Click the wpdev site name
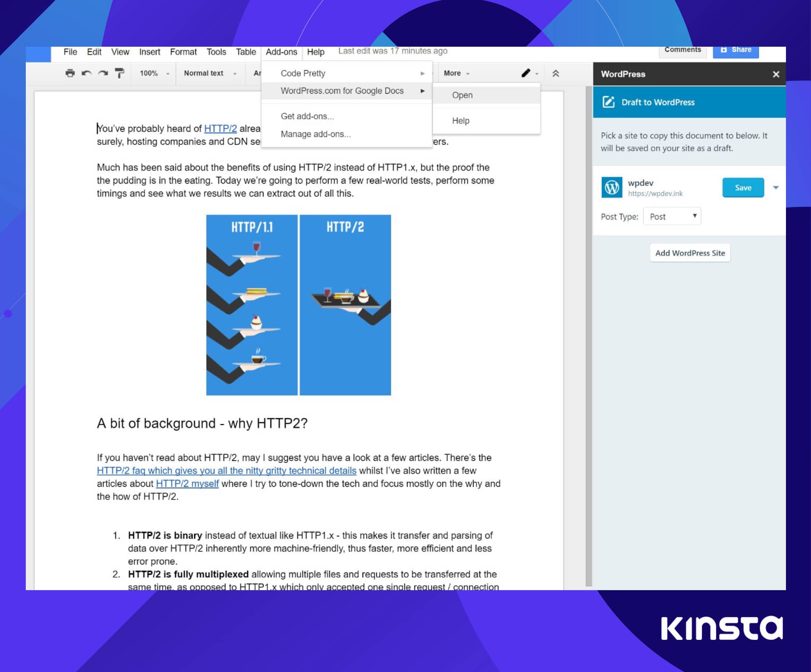The image size is (811, 672). [640, 183]
